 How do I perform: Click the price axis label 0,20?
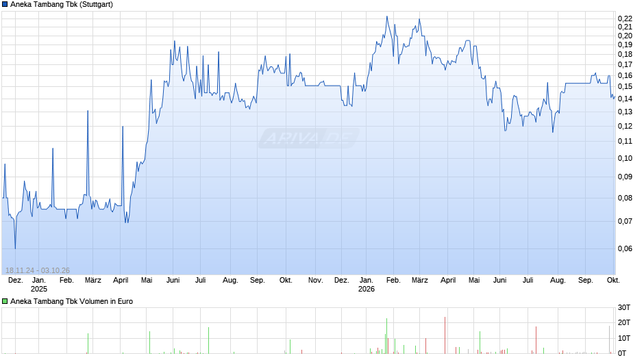coord(625,36)
